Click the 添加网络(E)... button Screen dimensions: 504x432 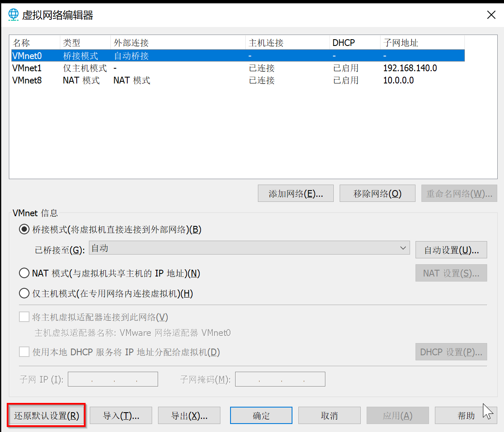coord(296,193)
